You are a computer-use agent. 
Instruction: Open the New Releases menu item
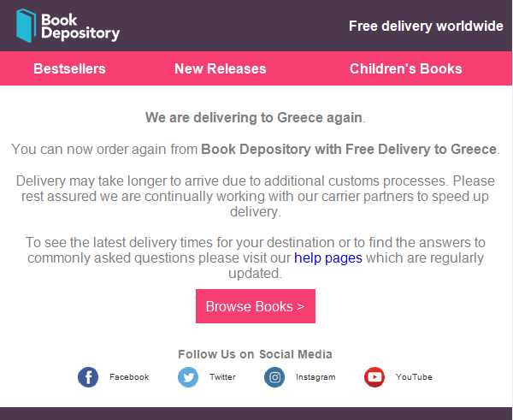click(x=221, y=68)
